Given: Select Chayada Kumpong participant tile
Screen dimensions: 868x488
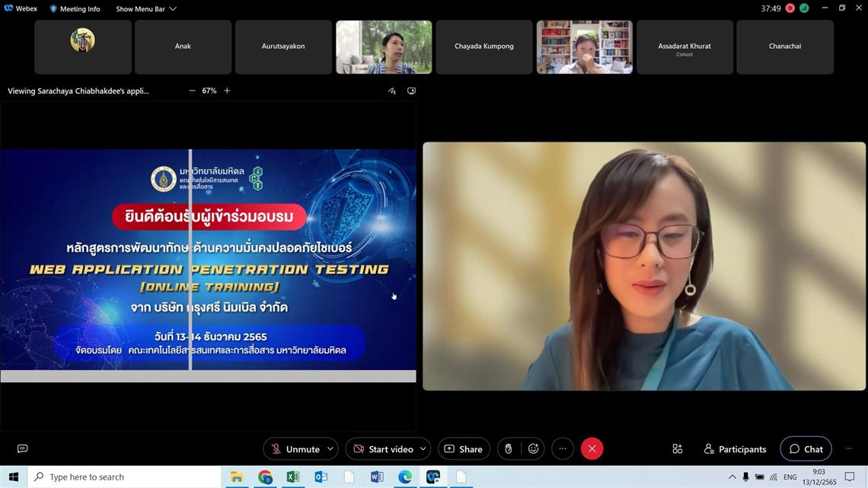Looking at the screenshot, I should (x=484, y=46).
